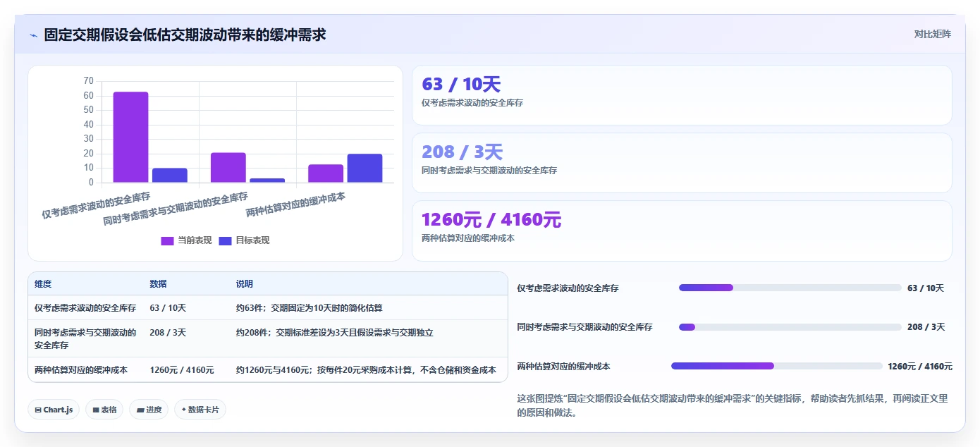The width and height of the screenshot is (980, 447).
Task: Click progress bar for 仅考虑需求波动的安全库存
Action: click(790, 288)
